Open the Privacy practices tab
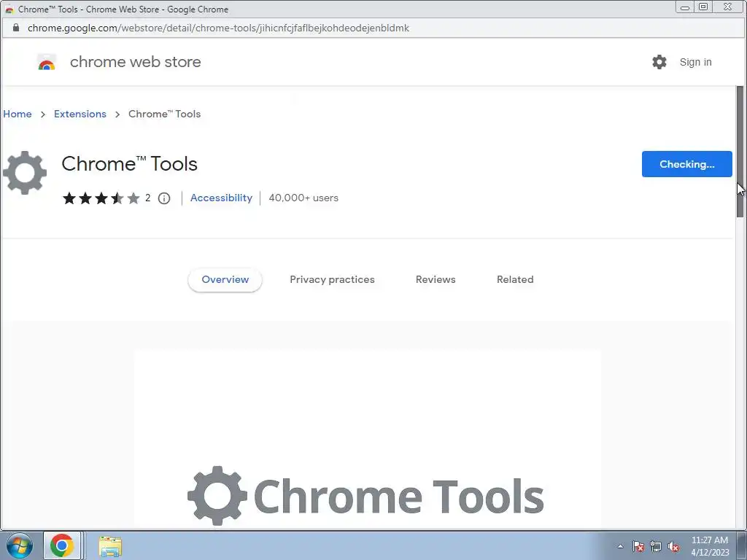 [x=332, y=279]
